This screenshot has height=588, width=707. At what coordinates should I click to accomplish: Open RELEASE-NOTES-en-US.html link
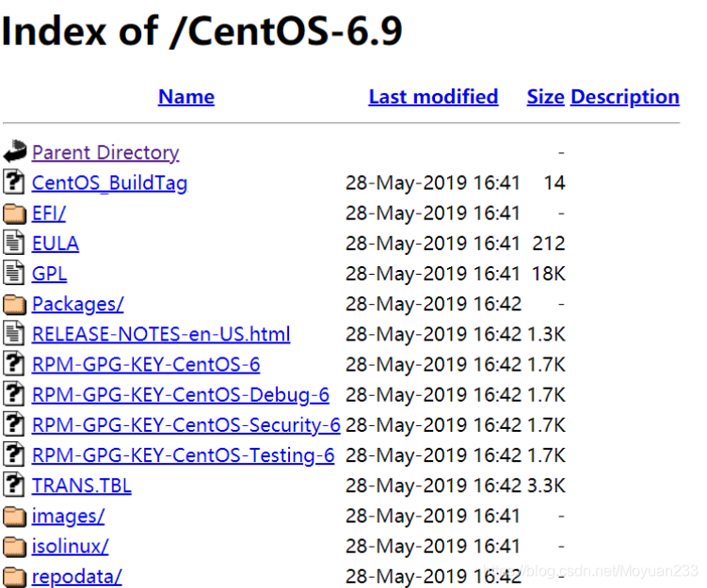click(161, 334)
